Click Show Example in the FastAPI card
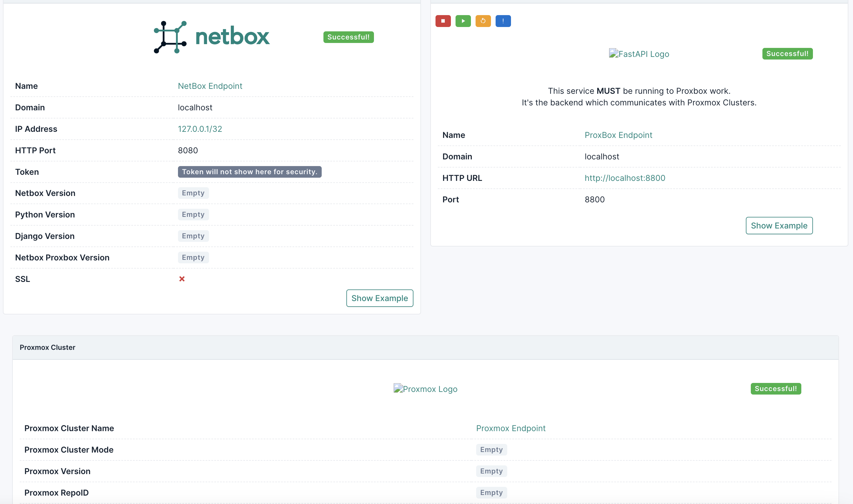This screenshot has height=504, width=853. tap(779, 226)
